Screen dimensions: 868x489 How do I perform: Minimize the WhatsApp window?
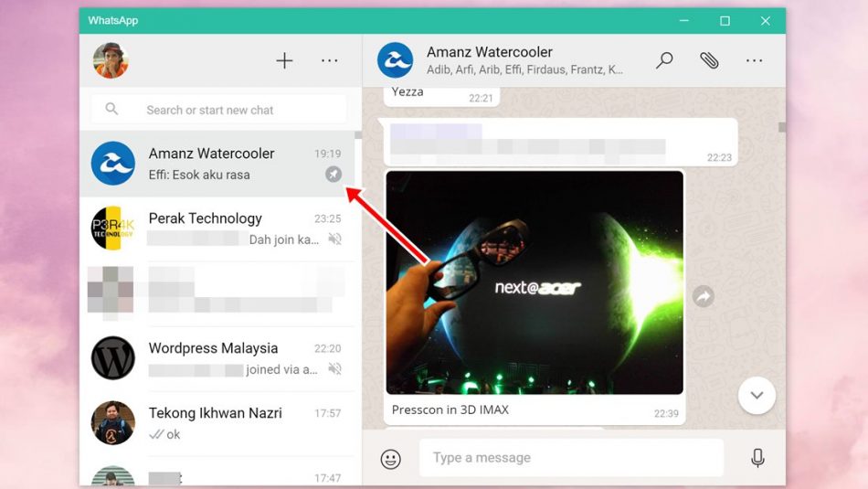(684, 20)
